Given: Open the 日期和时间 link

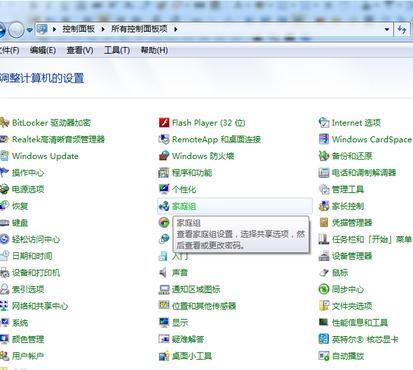Looking at the screenshot, I should [32, 256].
